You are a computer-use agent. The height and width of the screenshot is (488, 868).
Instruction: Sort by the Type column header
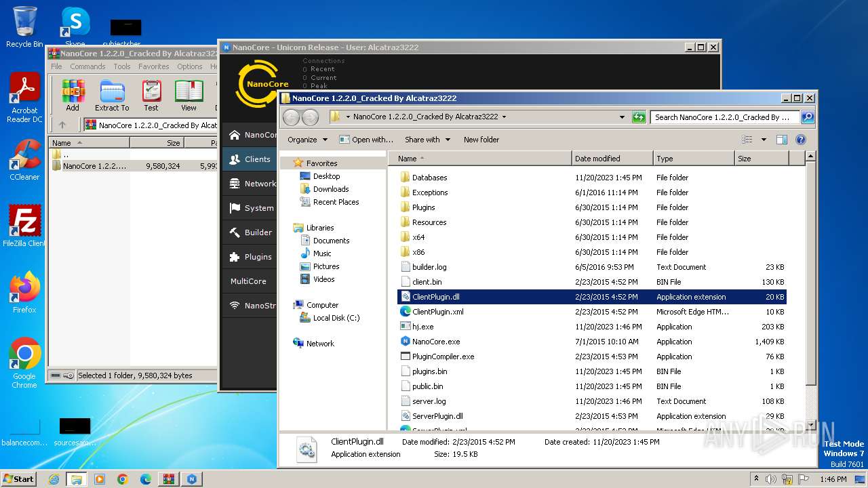[694, 159]
